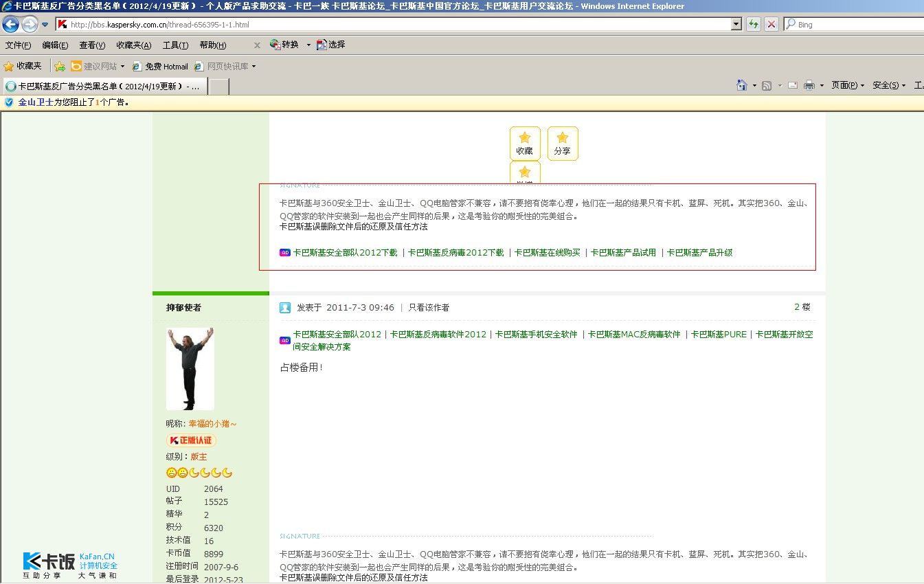Viewport: 924px width, 584px height.
Task: Click the add-to-favorites-bar star arrow icon
Action: click(60, 66)
